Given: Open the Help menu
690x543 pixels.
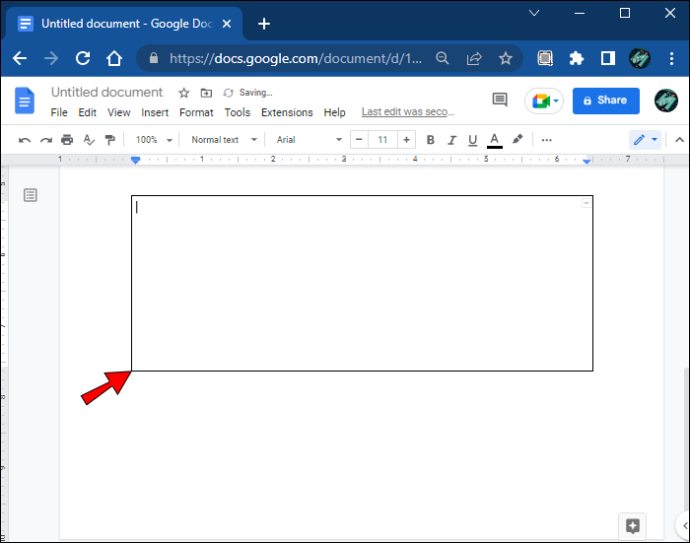Looking at the screenshot, I should point(334,113).
